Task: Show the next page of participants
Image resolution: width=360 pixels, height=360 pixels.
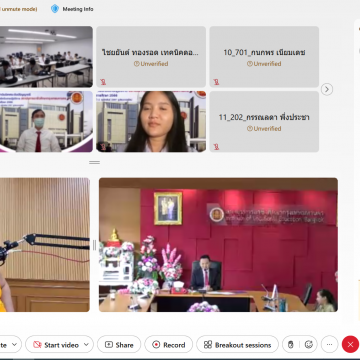Action: coord(327,89)
